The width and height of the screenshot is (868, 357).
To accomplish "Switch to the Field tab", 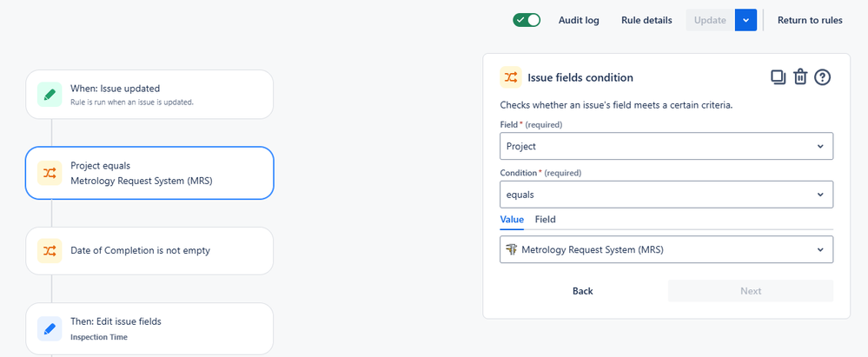I will [545, 219].
